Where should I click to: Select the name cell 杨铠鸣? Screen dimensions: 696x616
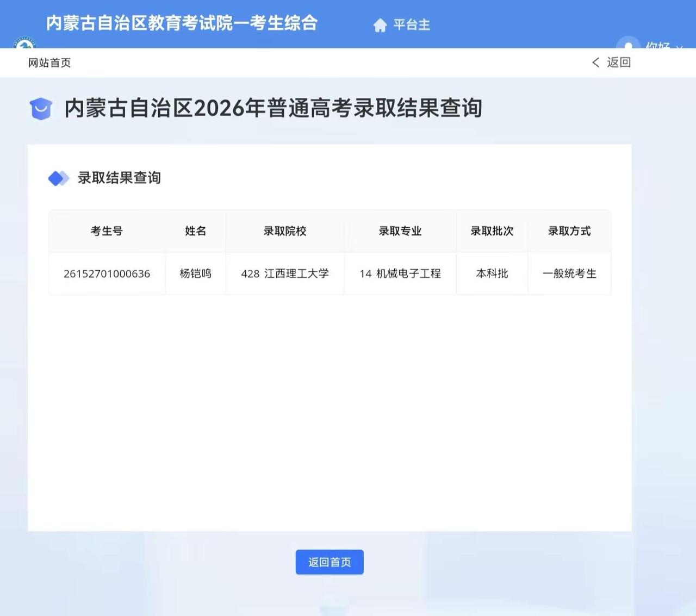(196, 273)
